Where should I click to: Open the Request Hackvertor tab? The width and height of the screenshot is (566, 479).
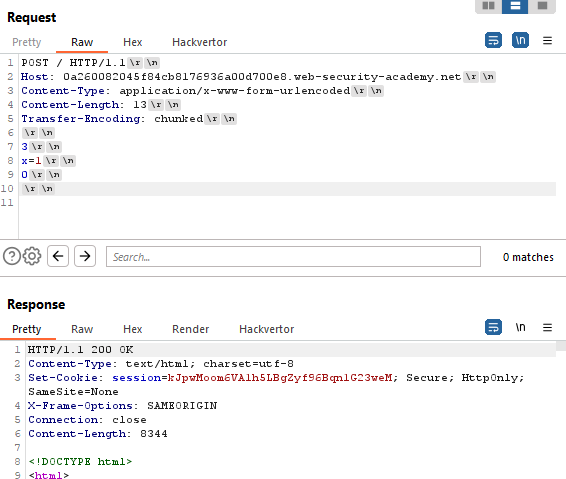(x=200, y=42)
